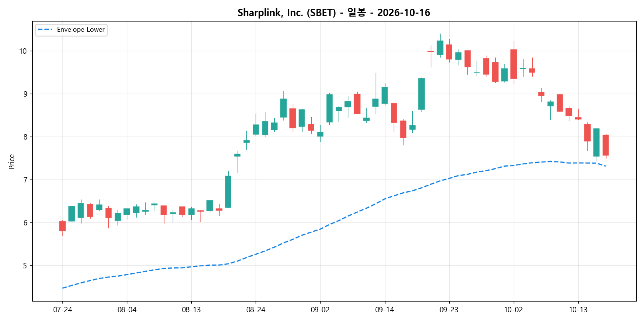Click the green candle at 09-02
644x322 pixels.
(x=320, y=134)
